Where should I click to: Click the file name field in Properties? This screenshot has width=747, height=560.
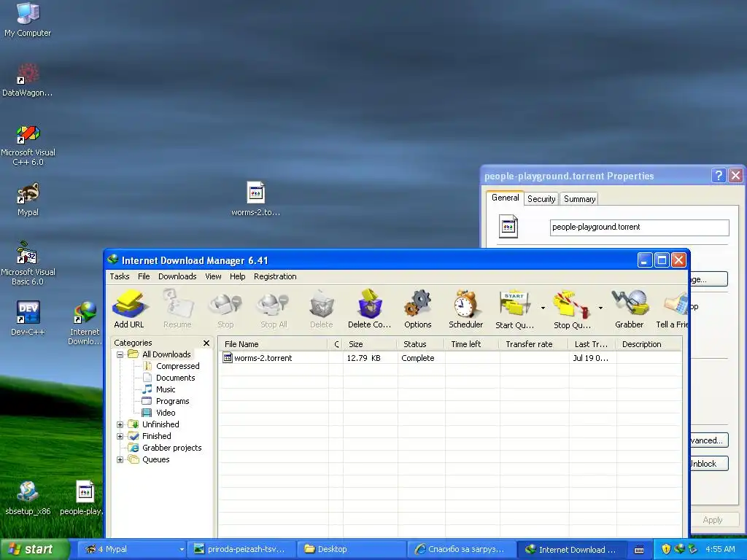(639, 227)
